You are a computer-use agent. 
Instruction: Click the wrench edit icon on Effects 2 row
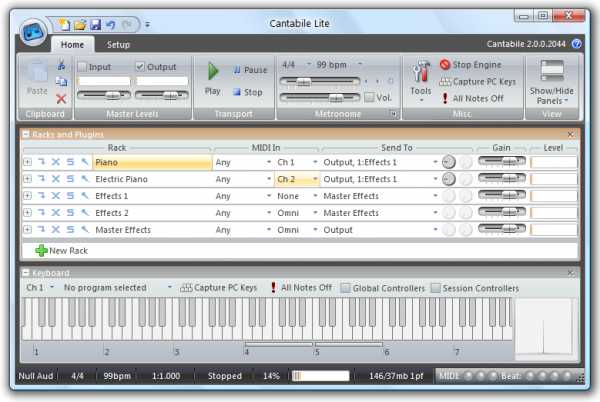click(85, 212)
